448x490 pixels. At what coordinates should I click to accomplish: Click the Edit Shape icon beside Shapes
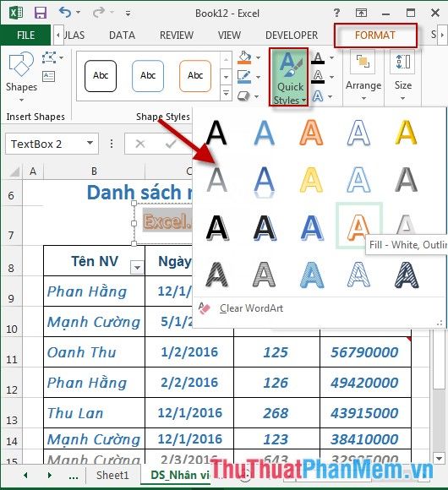pyautogui.click(x=49, y=57)
